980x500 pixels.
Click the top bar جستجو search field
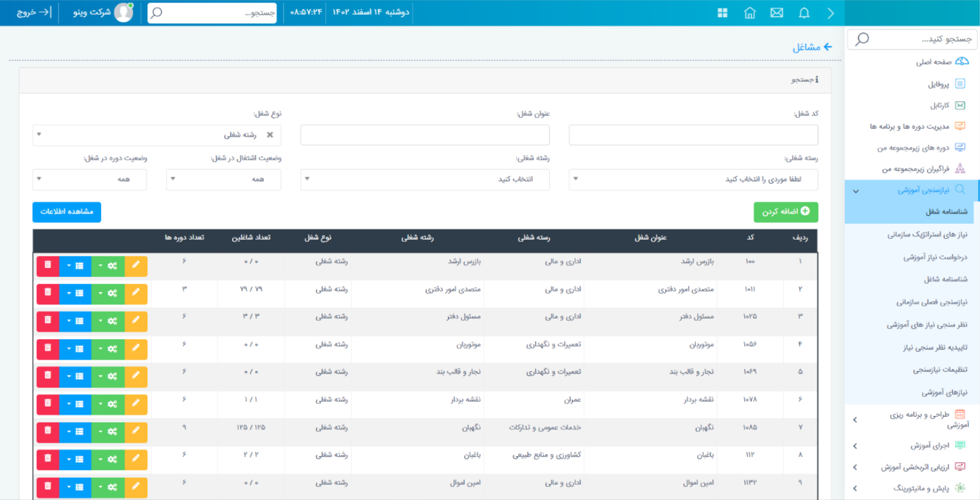coord(212,13)
